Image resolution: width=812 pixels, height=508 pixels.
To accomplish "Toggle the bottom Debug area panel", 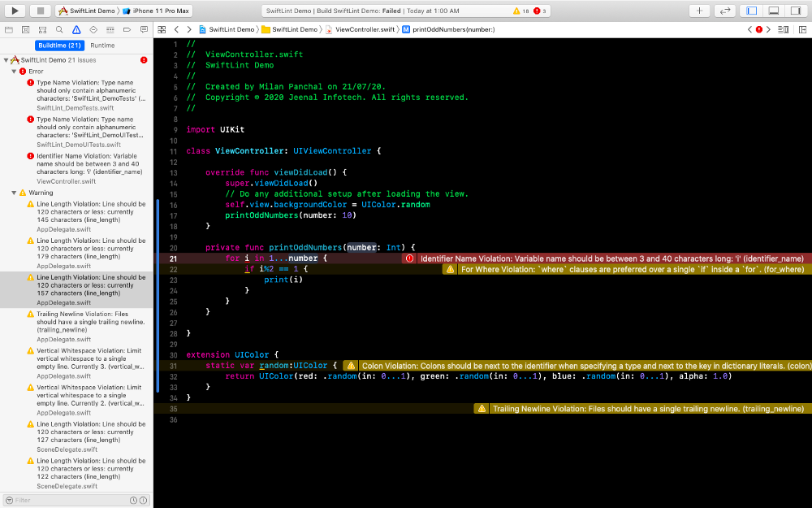I will (x=774, y=11).
